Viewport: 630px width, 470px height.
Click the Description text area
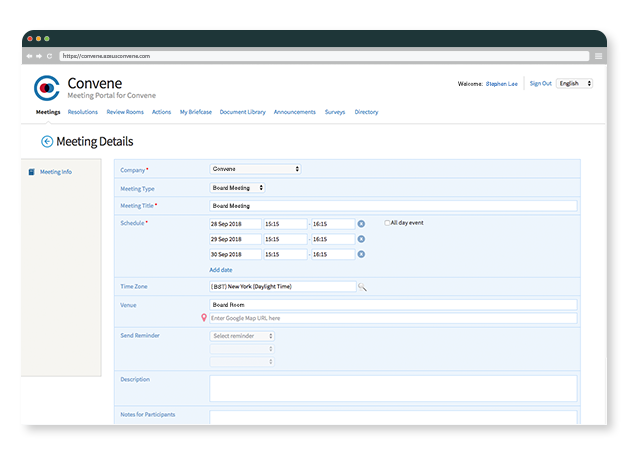(393, 388)
